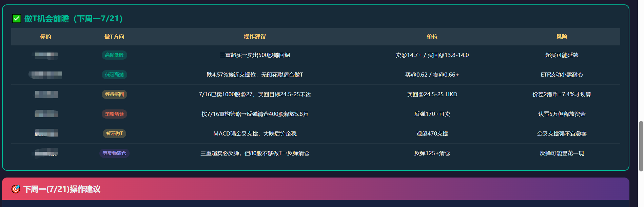Image resolution: width=644 pixels, height=207 pixels.
Task: Click the page vertical scrollbar thumb
Action: click(x=641, y=146)
